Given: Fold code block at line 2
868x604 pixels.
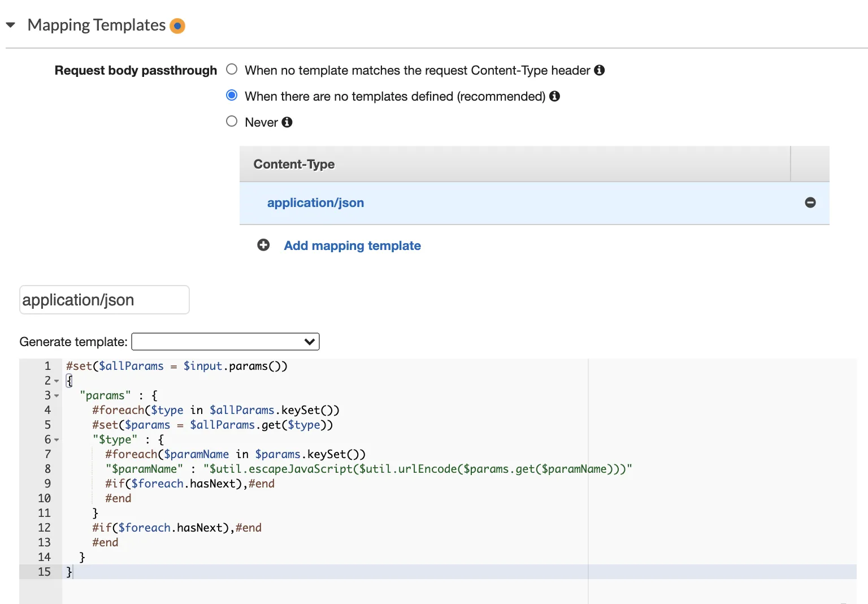Looking at the screenshot, I should (57, 381).
